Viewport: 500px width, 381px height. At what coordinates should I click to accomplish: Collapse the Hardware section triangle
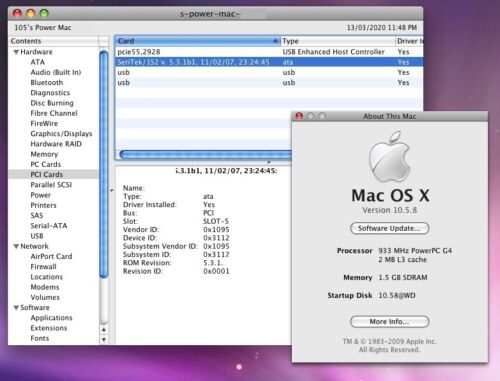16,52
